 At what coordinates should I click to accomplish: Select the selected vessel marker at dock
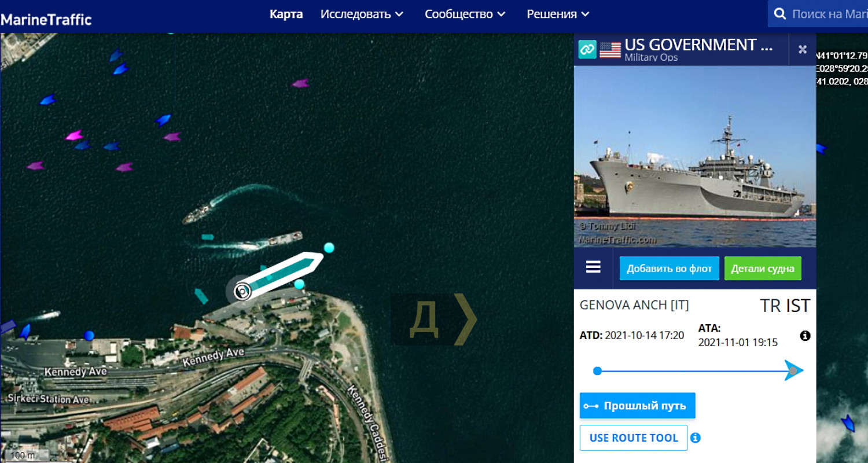[x=244, y=291]
